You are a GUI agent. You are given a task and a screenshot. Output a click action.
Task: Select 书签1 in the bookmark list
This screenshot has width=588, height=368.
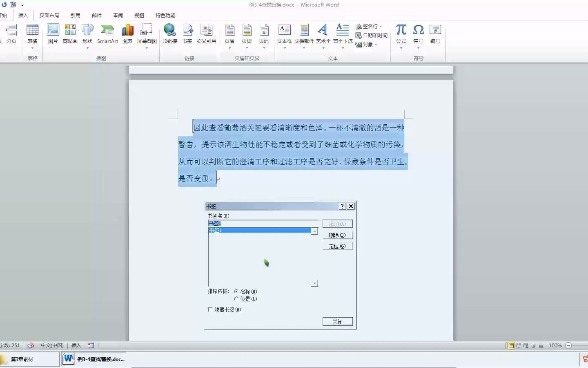click(260, 230)
